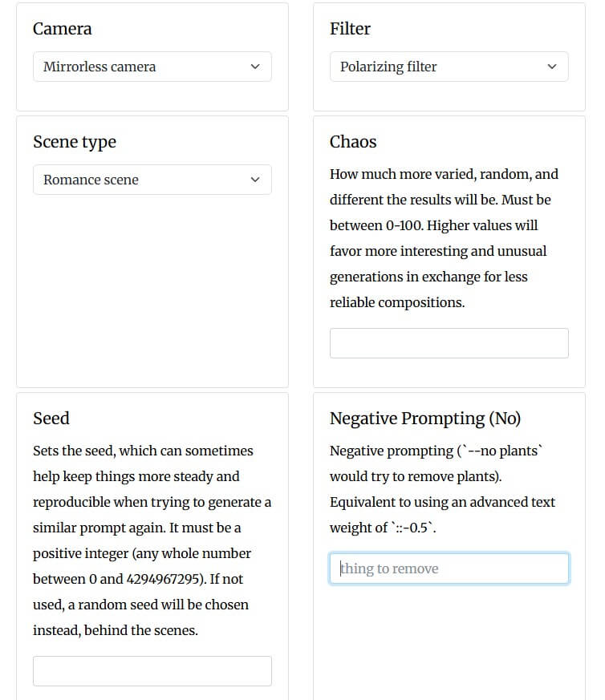The height and width of the screenshot is (700, 605).
Task: Expand the Romance scene dropdown
Action: [152, 180]
